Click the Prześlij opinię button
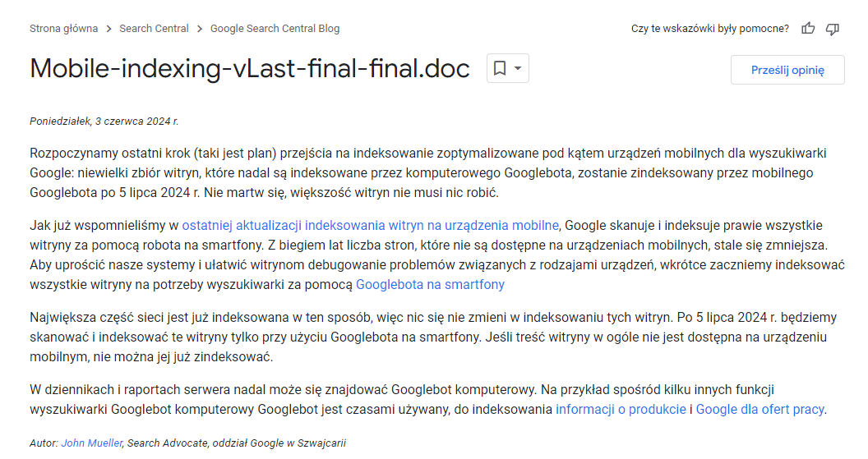Screen dimensions: 868x459 pos(787,70)
